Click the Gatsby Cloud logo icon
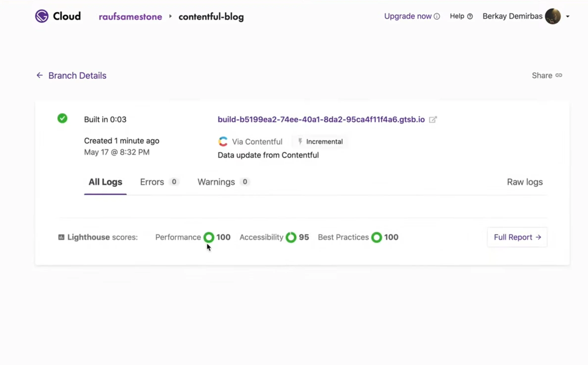 (x=42, y=16)
